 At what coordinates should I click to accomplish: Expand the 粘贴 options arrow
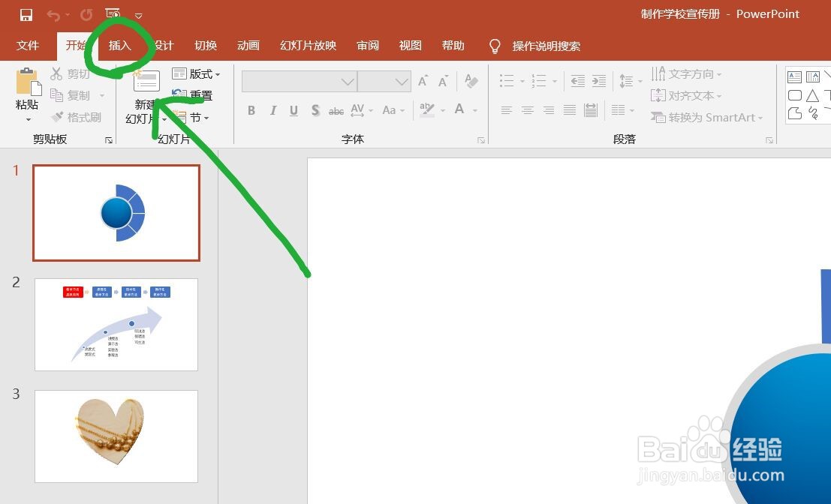click(x=28, y=120)
